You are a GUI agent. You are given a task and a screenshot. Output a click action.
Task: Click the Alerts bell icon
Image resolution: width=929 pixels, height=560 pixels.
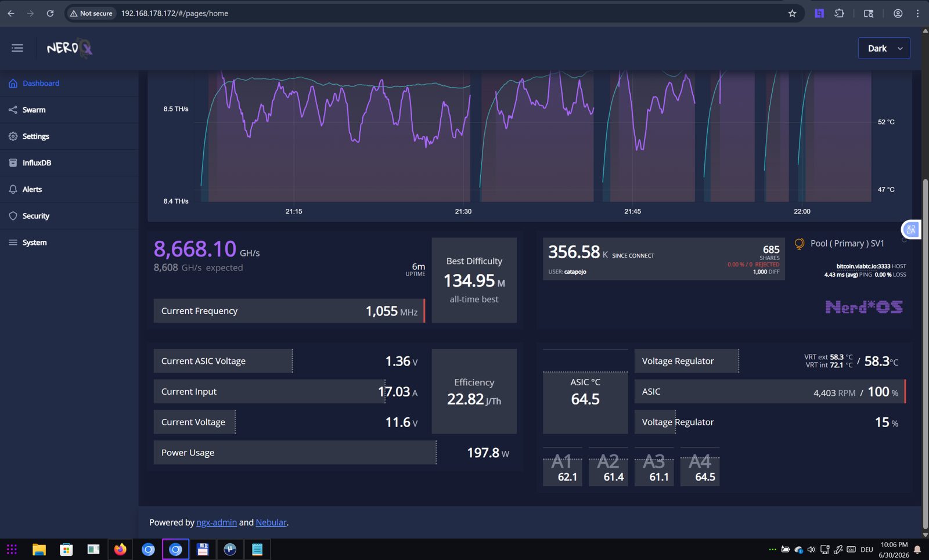pos(13,189)
